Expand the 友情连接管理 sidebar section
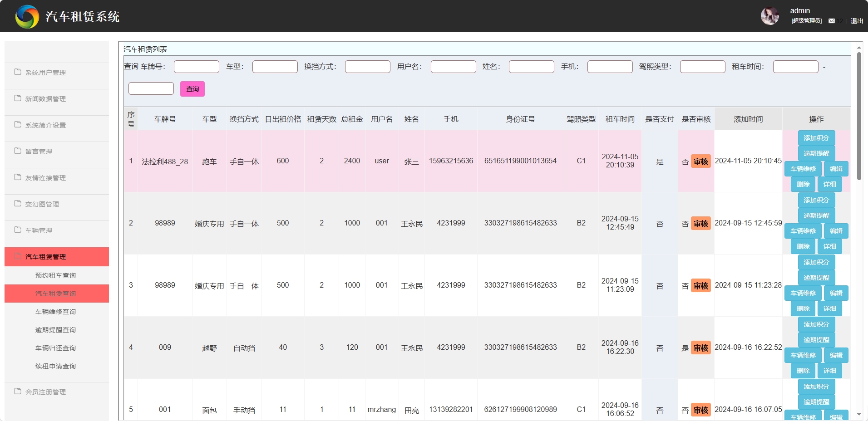The height and width of the screenshot is (421, 868). (x=45, y=178)
